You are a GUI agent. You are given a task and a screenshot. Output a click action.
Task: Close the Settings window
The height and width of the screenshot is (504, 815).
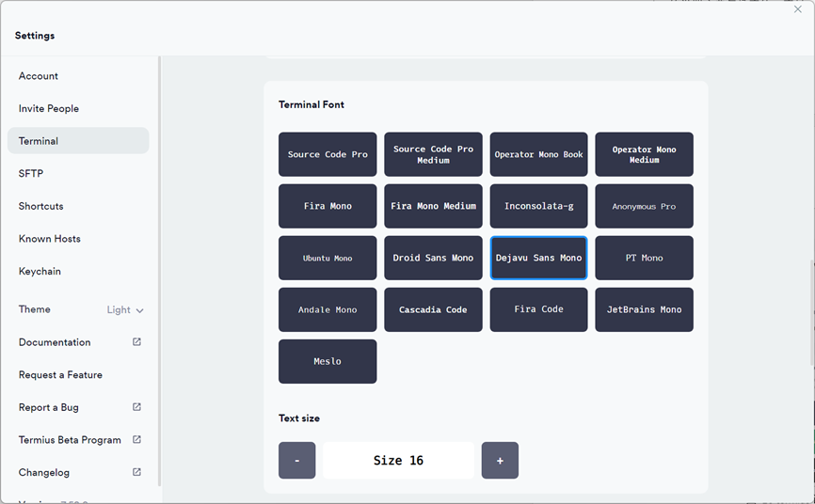pyautogui.click(x=798, y=9)
